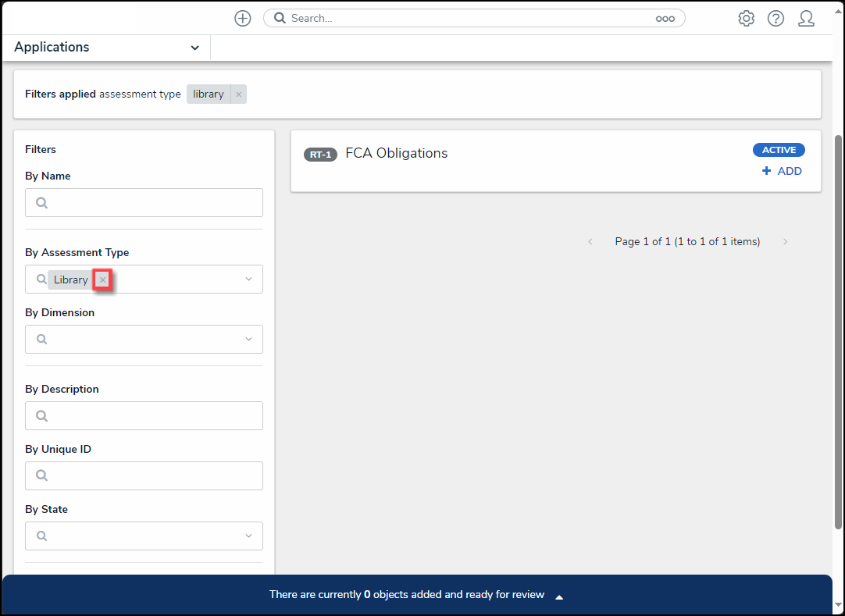The height and width of the screenshot is (616, 845).
Task: Expand the By State dropdown
Action: pos(248,536)
